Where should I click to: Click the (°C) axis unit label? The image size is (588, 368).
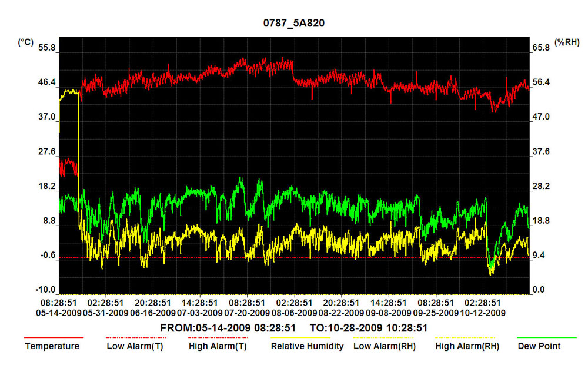point(25,42)
